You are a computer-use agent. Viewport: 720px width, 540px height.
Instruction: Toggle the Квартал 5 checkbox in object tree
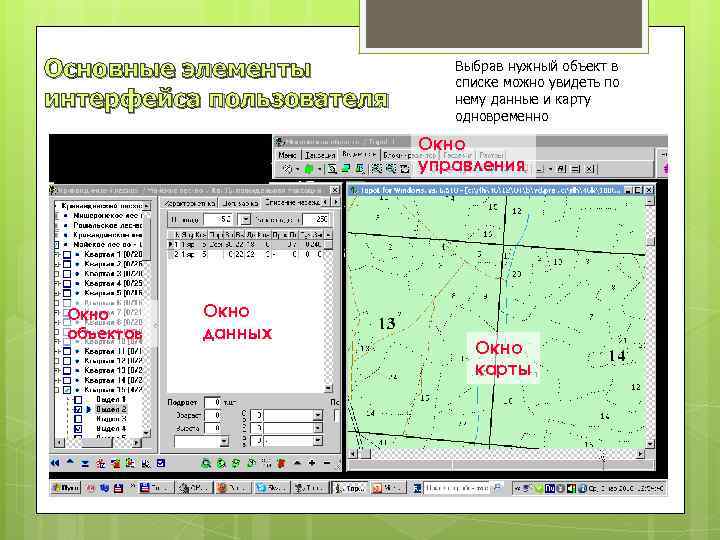[x=67, y=293]
